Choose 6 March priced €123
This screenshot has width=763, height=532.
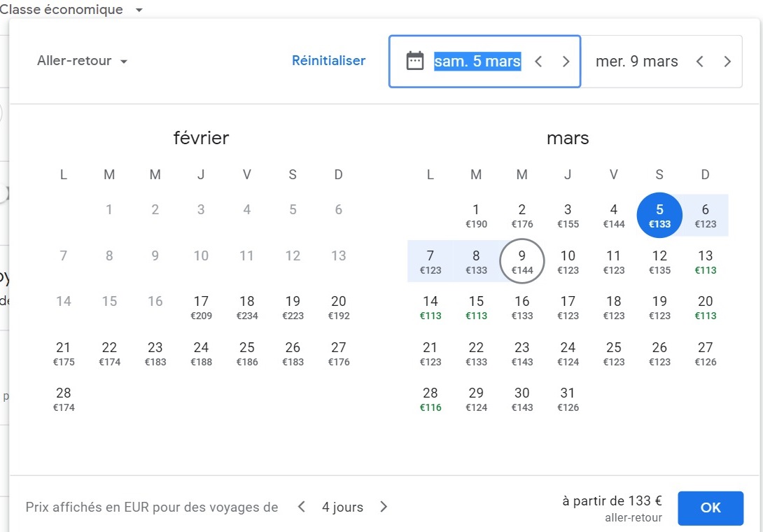(705, 215)
